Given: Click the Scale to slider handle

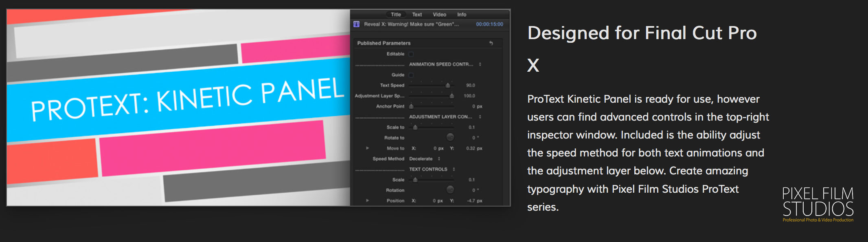Looking at the screenshot, I should 415,128.
